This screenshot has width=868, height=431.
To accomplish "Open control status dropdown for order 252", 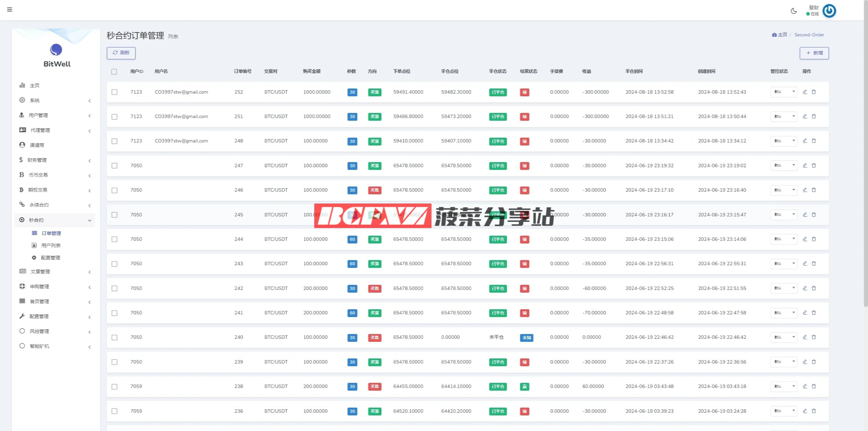I will (x=784, y=92).
